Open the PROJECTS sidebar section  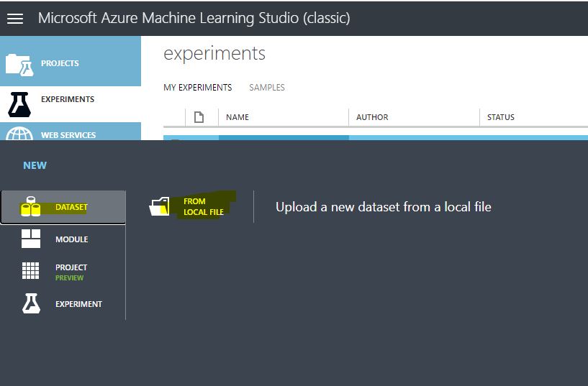(71, 61)
